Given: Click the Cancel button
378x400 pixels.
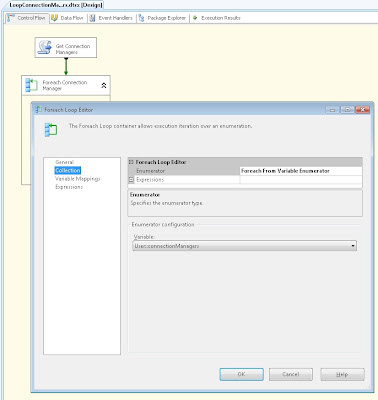Looking at the screenshot, I should pyautogui.click(x=291, y=374).
